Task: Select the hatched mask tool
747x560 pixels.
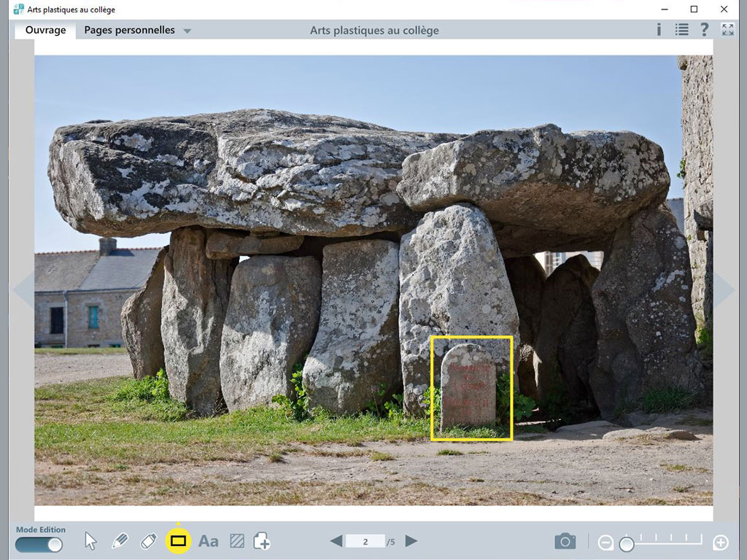Action: click(x=236, y=541)
